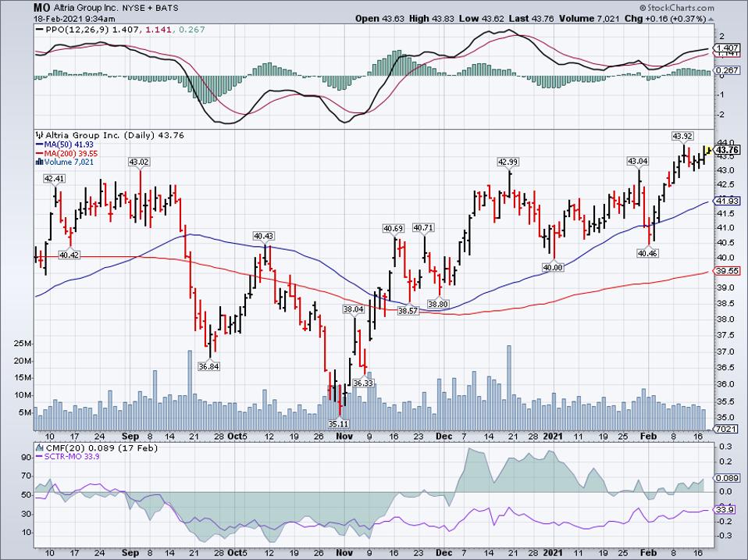Click the 7021 volume tag on right axis
The width and height of the screenshot is (748, 560).
(x=727, y=428)
